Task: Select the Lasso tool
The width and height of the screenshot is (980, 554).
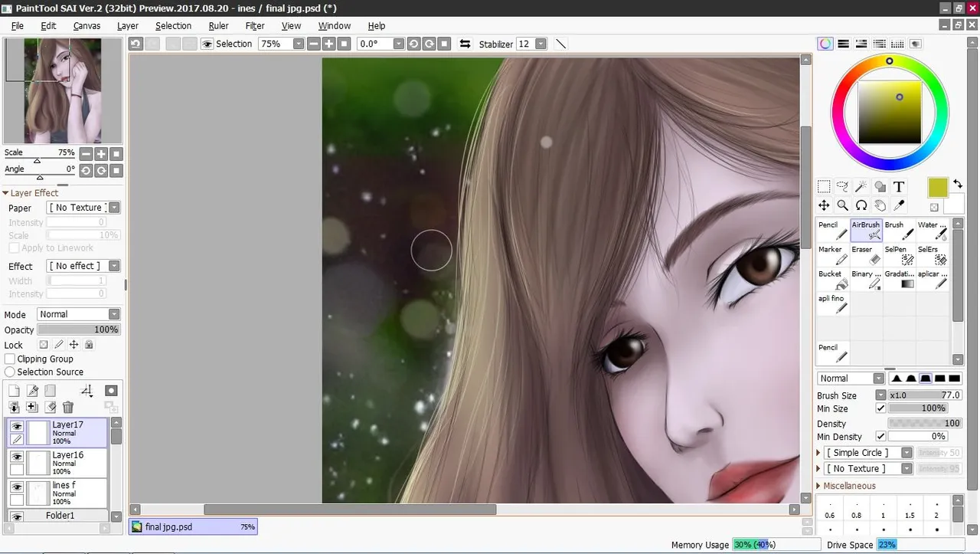Action: point(842,186)
